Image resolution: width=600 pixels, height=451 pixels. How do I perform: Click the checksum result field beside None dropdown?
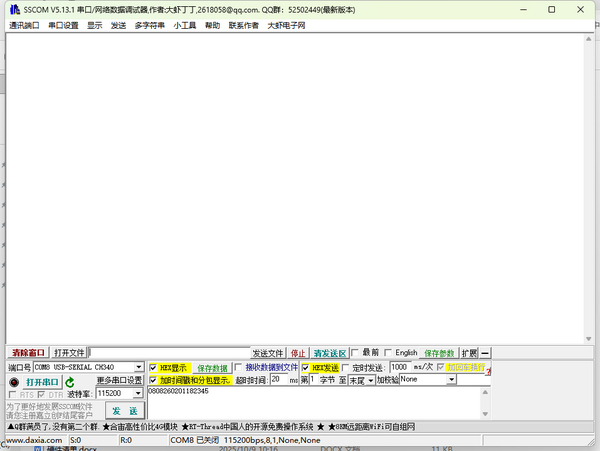(x=474, y=379)
